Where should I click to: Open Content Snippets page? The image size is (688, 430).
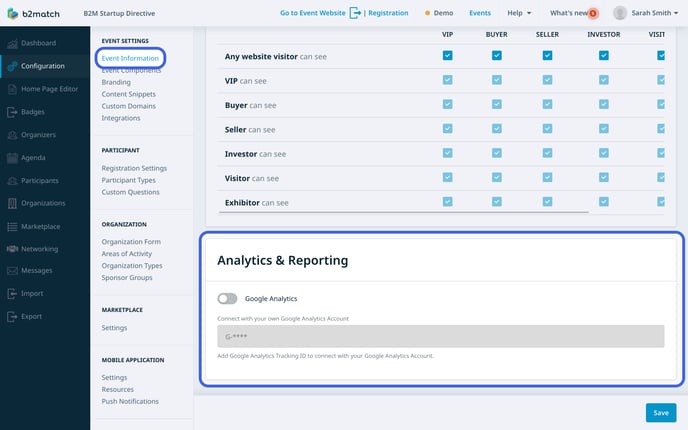coord(129,94)
